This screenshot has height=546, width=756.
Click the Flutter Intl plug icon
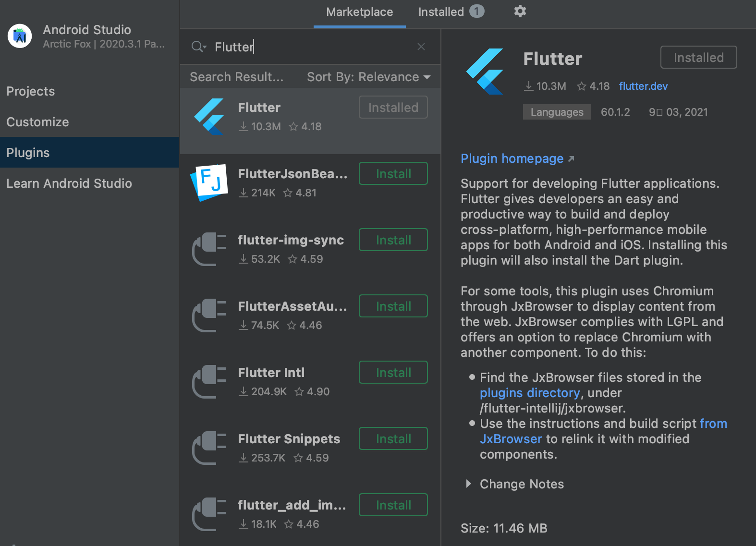(209, 382)
